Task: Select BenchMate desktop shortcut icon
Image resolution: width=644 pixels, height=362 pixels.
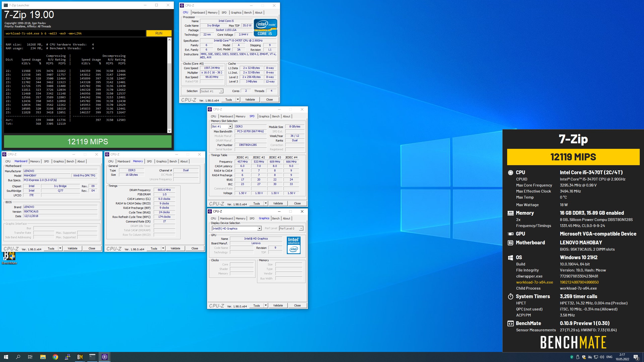Action: tap(9, 258)
